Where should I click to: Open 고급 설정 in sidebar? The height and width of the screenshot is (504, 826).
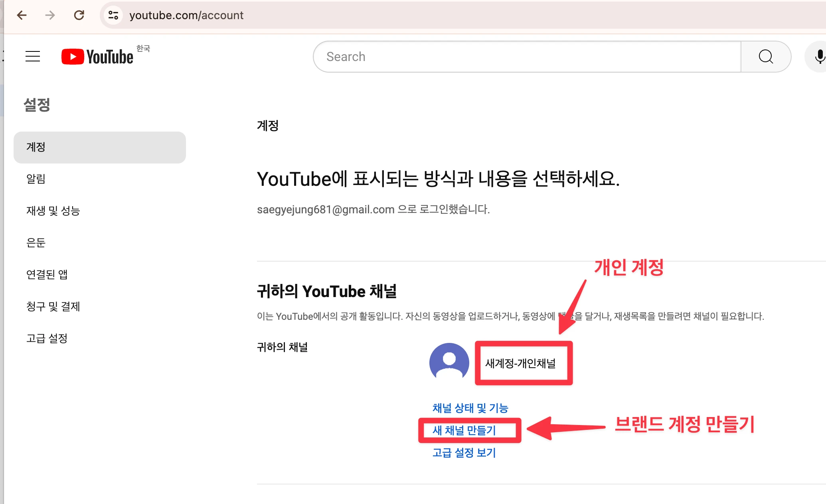pyautogui.click(x=47, y=338)
